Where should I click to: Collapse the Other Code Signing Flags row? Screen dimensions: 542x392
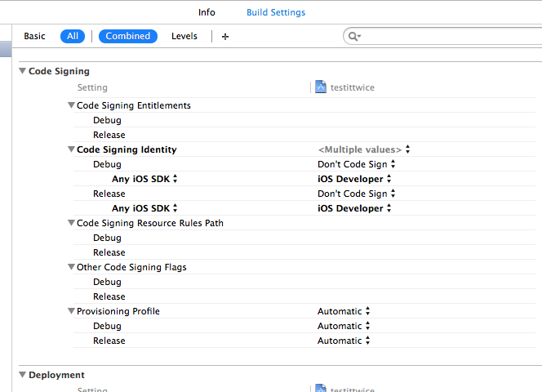pyautogui.click(x=71, y=267)
